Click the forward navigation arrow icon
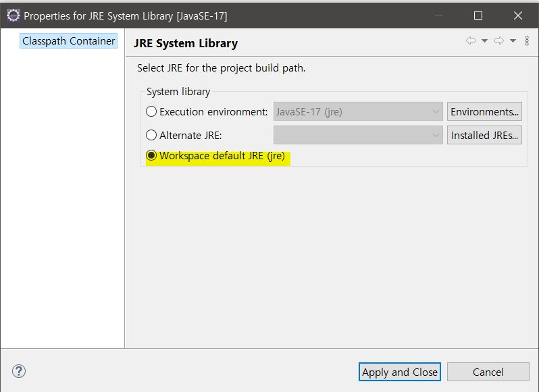 [x=499, y=40]
